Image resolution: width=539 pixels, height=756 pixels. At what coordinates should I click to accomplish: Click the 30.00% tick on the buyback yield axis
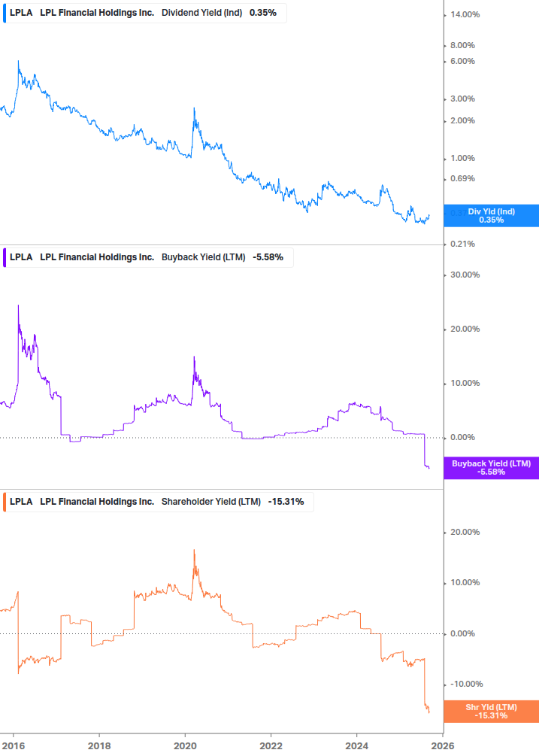pyautogui.click(x=465, y=275)
